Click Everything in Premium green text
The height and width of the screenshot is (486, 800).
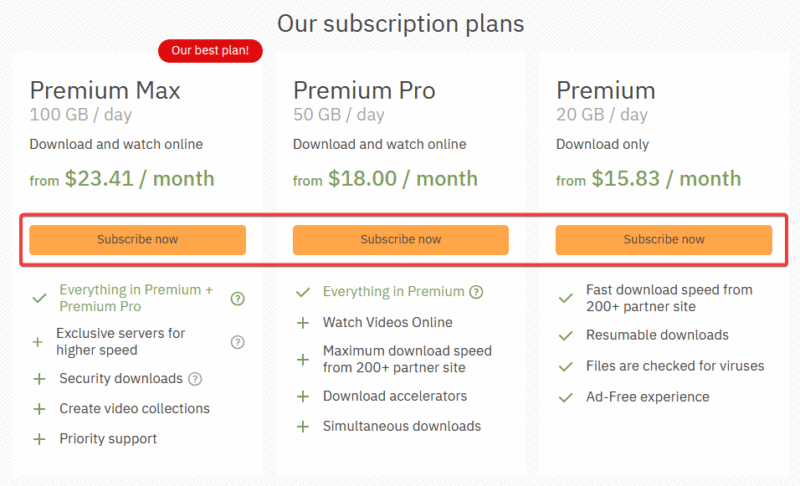[393, 291]
